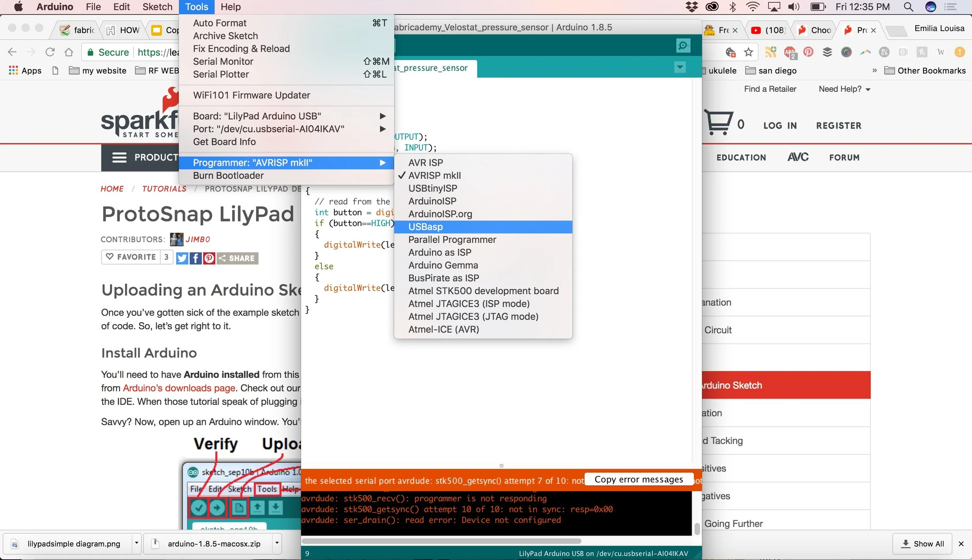Choose Serial Plotter from Tools menu
The height and width of the screenshot is (560, 972).
286,74
